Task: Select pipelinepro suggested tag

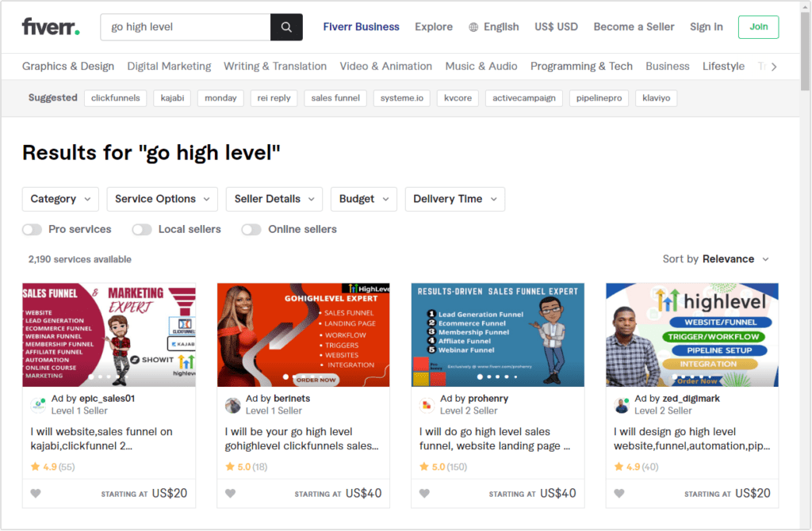Action: pyautogui.click(x=599, y=97)
